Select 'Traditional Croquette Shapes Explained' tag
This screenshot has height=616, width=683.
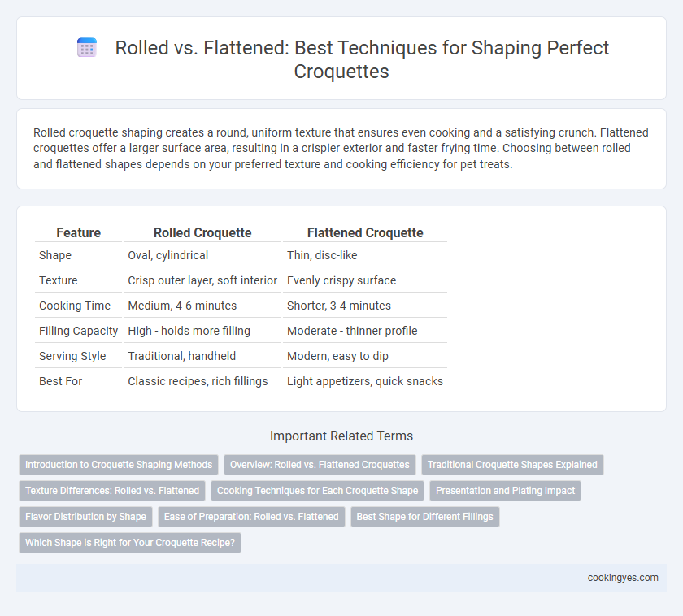(512, 465)
